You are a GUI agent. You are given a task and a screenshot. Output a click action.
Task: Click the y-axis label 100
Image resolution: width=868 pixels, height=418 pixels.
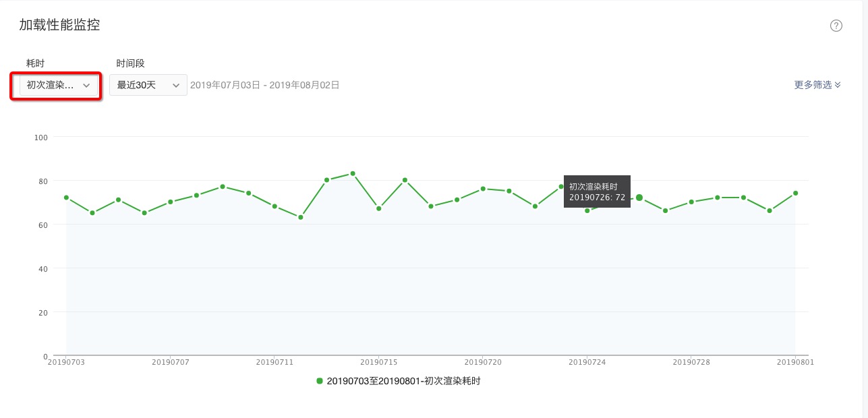(41, 138)
